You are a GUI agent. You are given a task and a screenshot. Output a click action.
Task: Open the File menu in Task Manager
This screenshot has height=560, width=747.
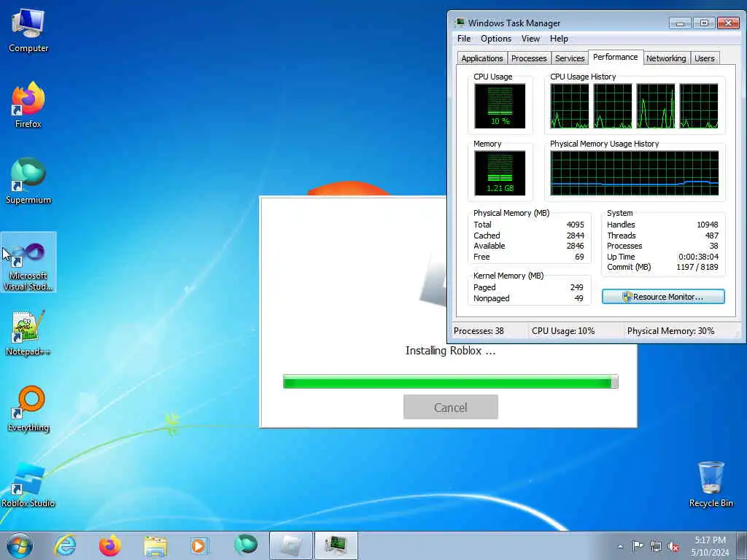(463, 39)
